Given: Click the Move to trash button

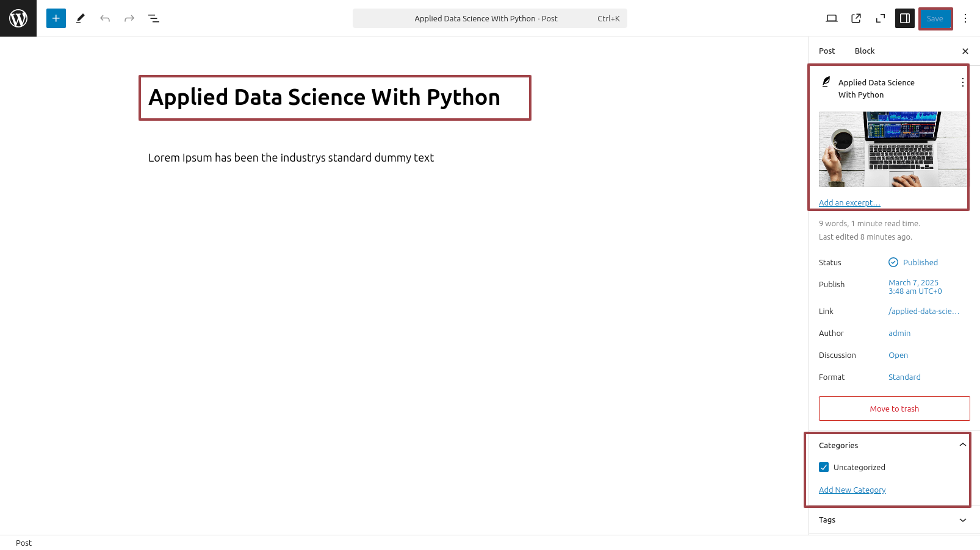Looking at the screenshot, I should click(895, 409).
